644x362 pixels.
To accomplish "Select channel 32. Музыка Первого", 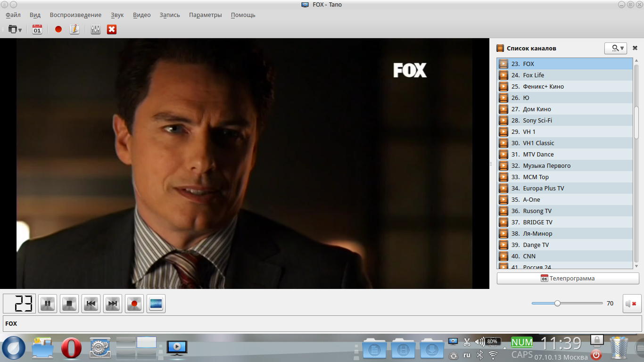I will (x=565, y=165).
